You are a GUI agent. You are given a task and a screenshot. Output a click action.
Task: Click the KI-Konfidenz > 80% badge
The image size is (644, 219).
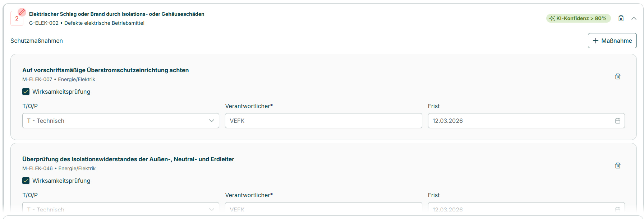(x=579, y=18)
